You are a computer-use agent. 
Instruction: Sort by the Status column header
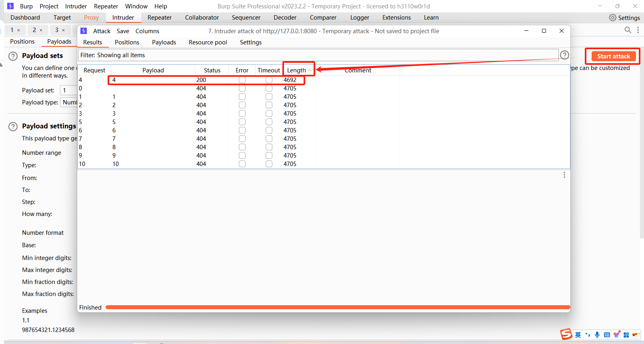click(x=212, y=70)
